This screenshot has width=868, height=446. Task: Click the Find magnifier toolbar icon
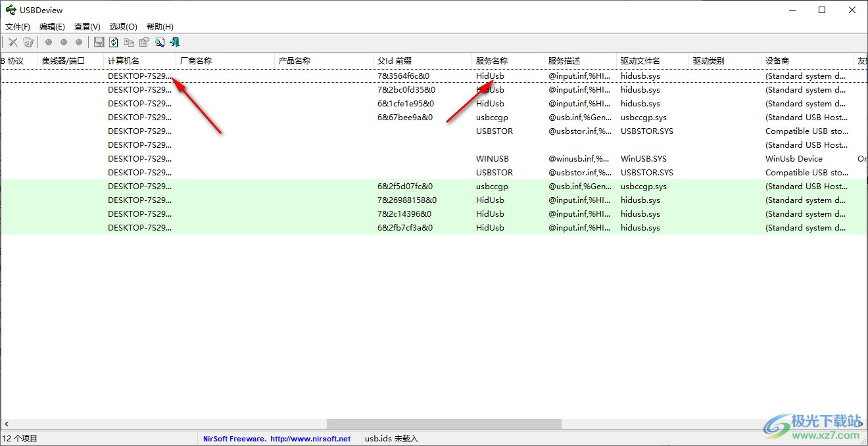pos(159,42)
